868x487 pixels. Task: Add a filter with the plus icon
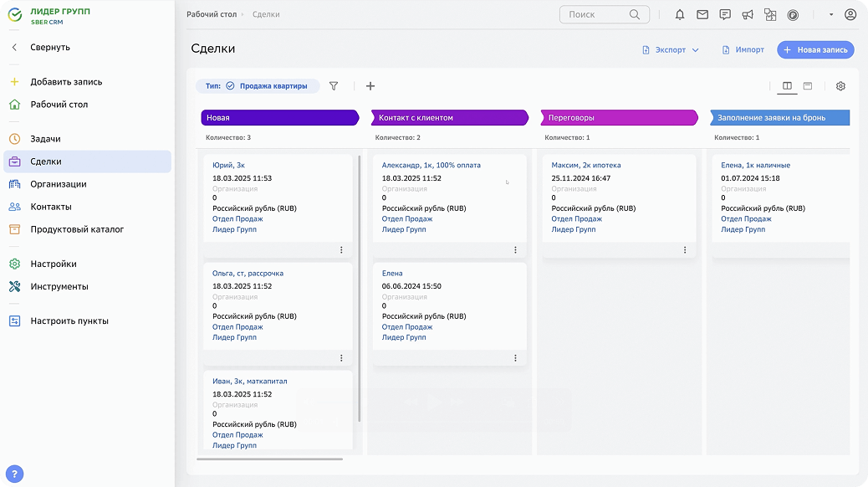(370, 85)
